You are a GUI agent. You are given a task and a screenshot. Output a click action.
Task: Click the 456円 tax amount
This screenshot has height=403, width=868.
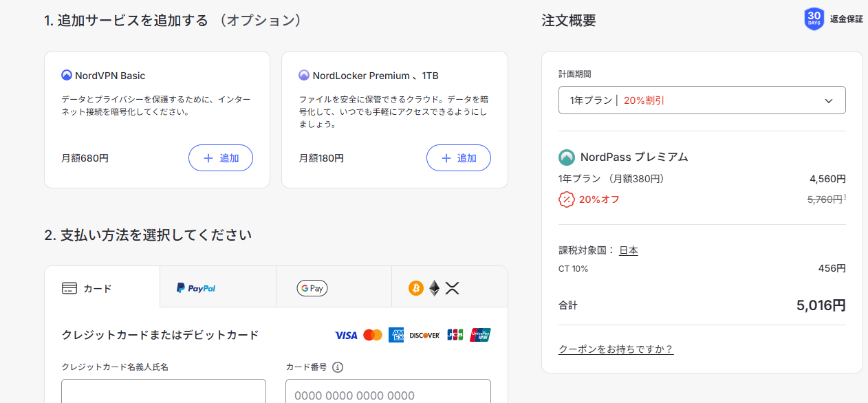pos(832,268)
